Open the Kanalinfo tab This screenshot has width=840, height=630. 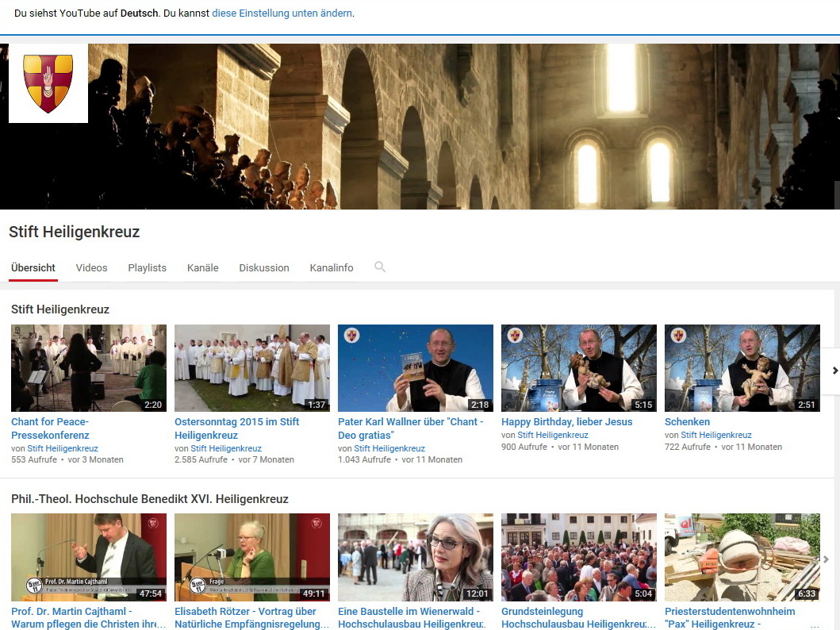pyautogui.click(x=332, y=268)
